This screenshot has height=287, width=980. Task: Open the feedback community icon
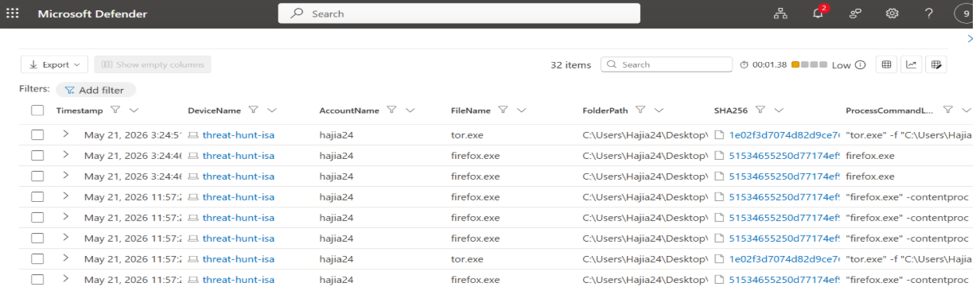856,14
